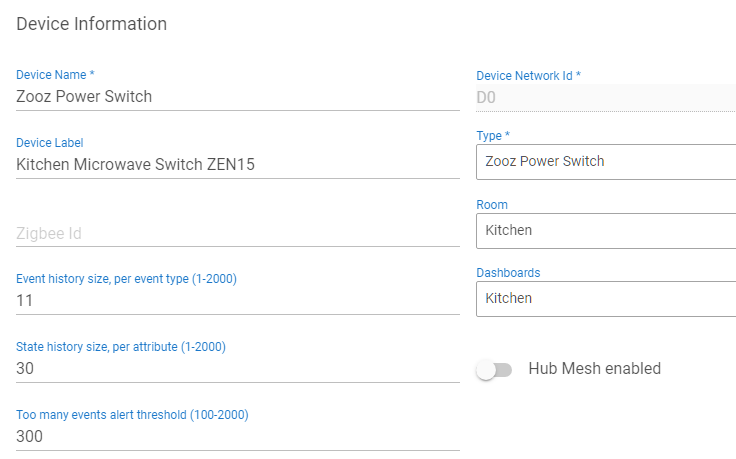This screenshot has height=459, width=736.
Task: Click the Device Information section heading
Action: (92, 23)
